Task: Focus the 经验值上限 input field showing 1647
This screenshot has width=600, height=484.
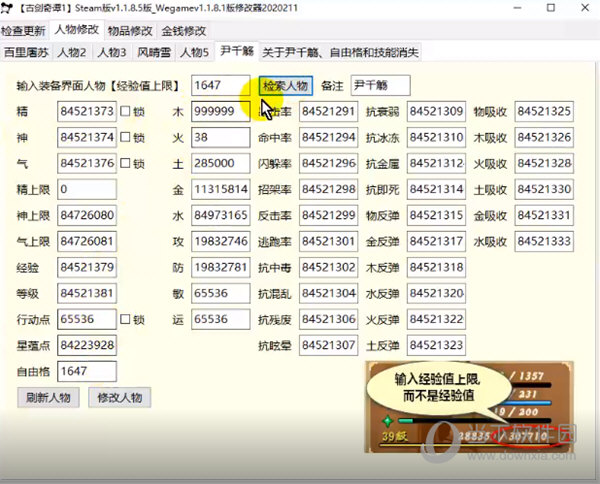Action: point(221,85)
